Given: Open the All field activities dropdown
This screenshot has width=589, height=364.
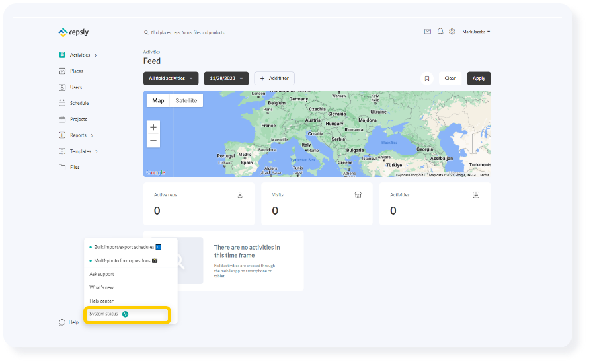Looking at the screenshot, I should [171, 79].
